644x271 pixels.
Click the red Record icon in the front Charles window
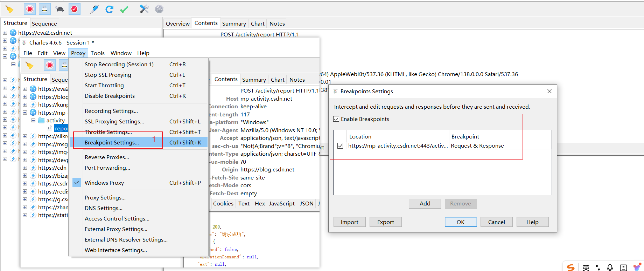pyautogui.click(x=50, y=65)
